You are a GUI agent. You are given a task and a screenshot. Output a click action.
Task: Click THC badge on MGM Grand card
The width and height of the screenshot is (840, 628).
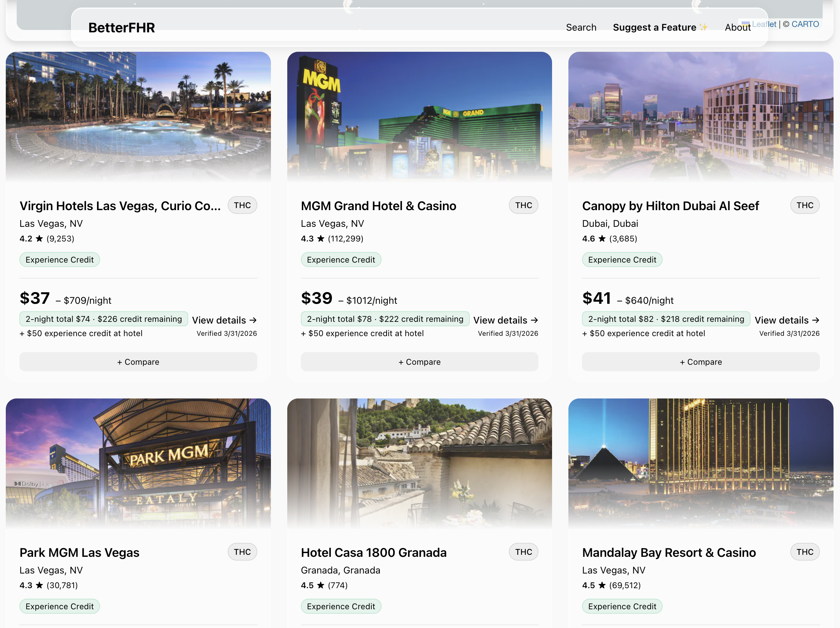(523, 205)
